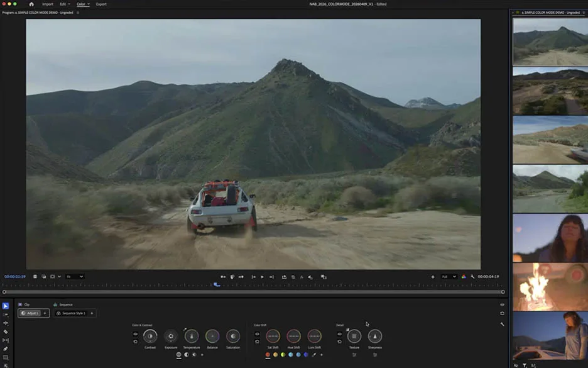Open the Fit zoom level dropdown
This screenshot has width=588, height=368.
coord(75,276)
